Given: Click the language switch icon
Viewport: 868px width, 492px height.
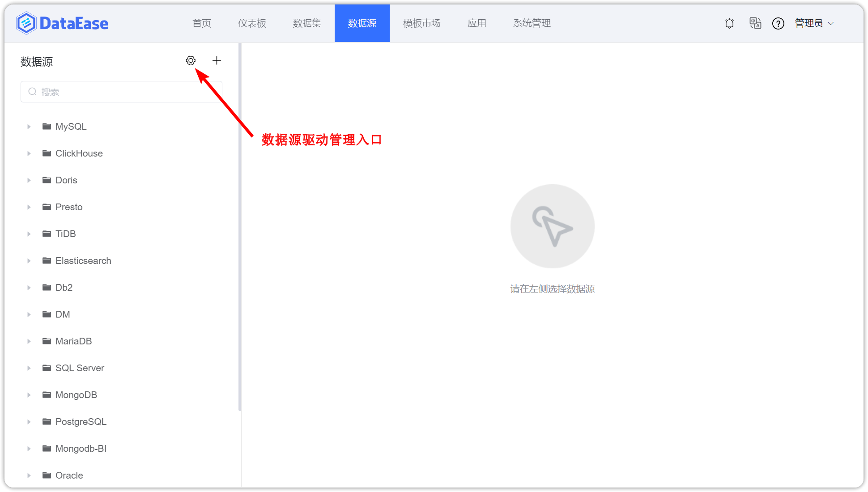Looking at the screenshot, I should coord(755,23).
